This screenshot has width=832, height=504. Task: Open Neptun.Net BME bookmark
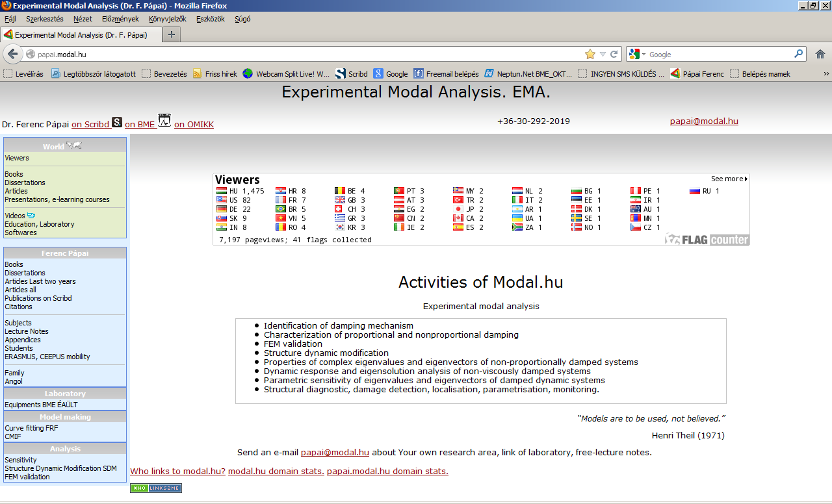coord(528,74)
